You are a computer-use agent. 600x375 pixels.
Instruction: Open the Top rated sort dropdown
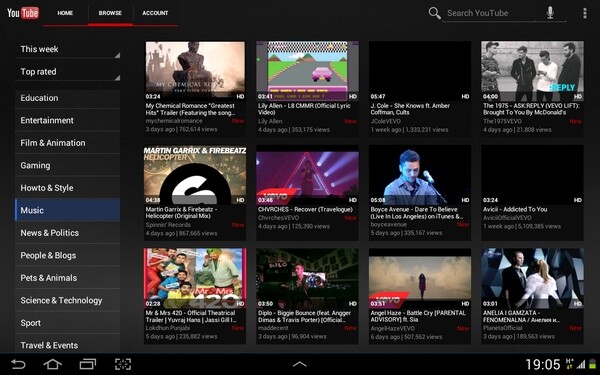point(68,72)
